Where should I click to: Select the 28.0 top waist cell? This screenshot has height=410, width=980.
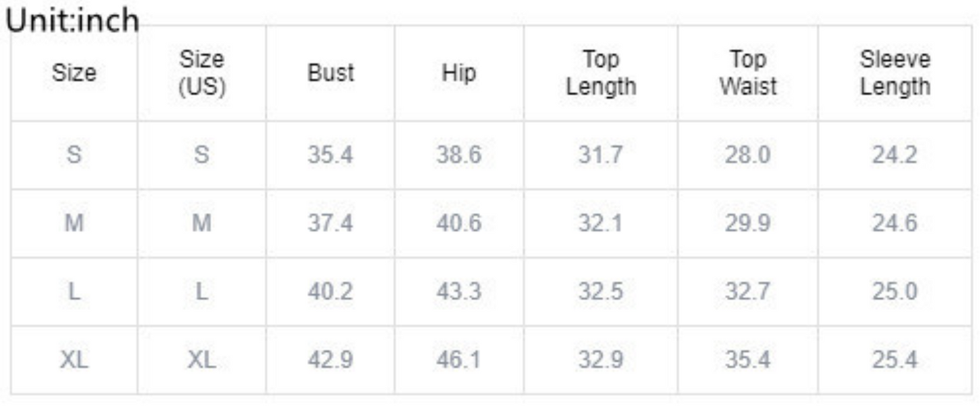coord(747,155)
